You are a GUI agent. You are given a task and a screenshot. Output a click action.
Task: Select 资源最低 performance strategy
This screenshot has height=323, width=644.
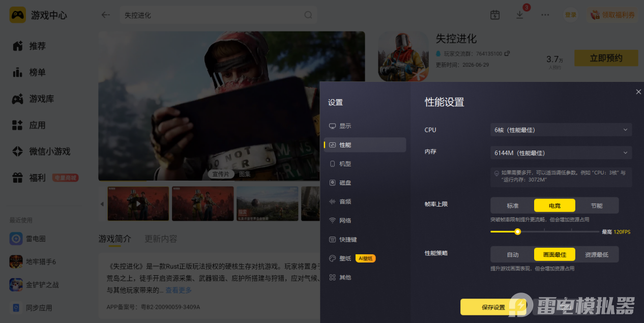click(597, 254)
